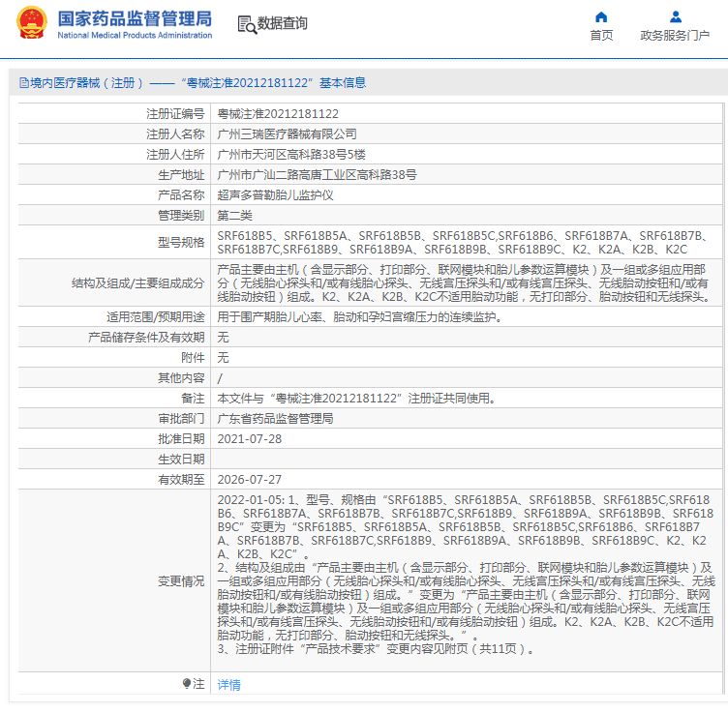Select registration number 粤械注准20212181122 value

(x=278, y=113)
